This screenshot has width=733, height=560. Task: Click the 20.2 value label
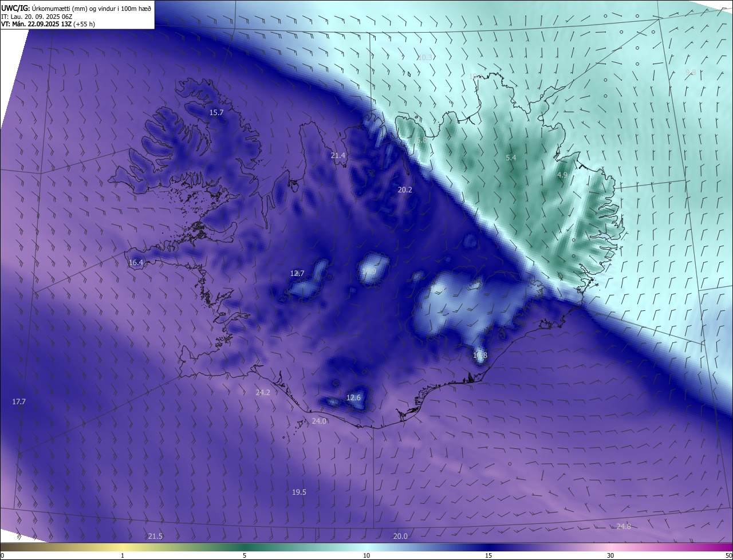click(x=405, y=190)
